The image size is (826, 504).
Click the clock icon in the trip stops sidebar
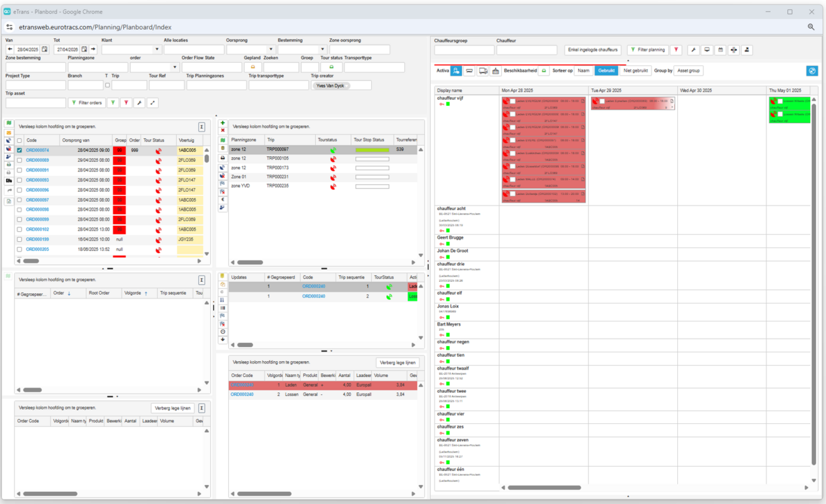coord(222,332)
